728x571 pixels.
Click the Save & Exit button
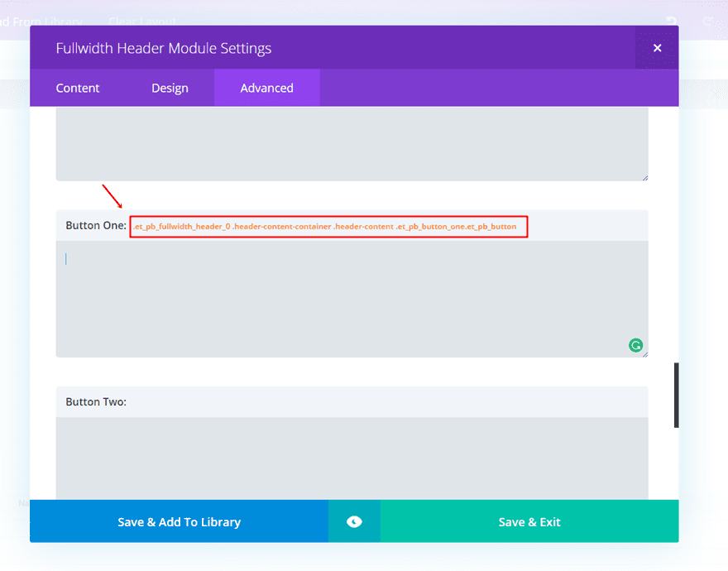[x=529, y=521]
